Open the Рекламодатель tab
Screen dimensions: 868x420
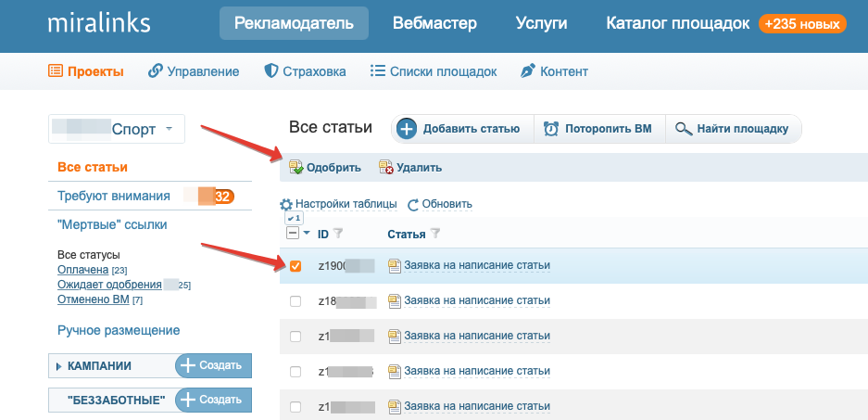pos(294,23)
